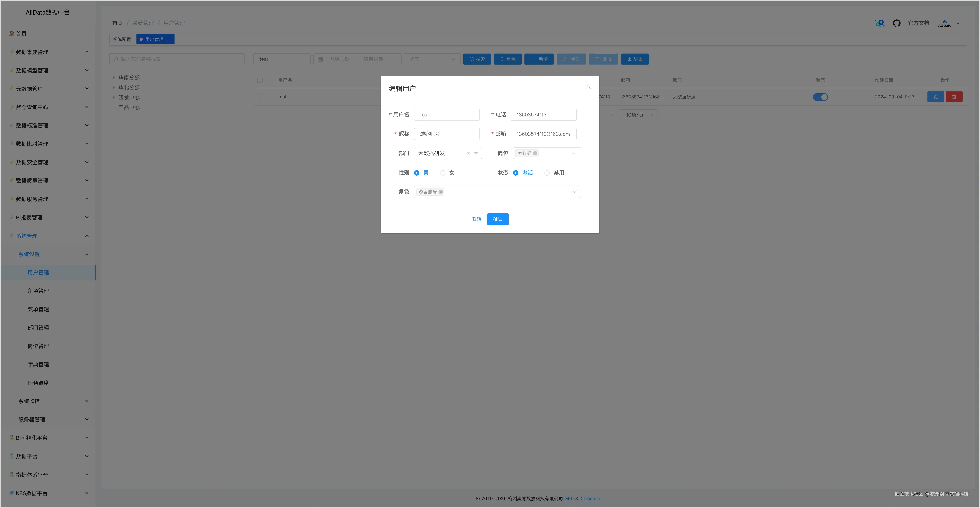Click the calendar icon next to 开始日期
The height and width of the screenshot is (508, 980).
(321, 59)
